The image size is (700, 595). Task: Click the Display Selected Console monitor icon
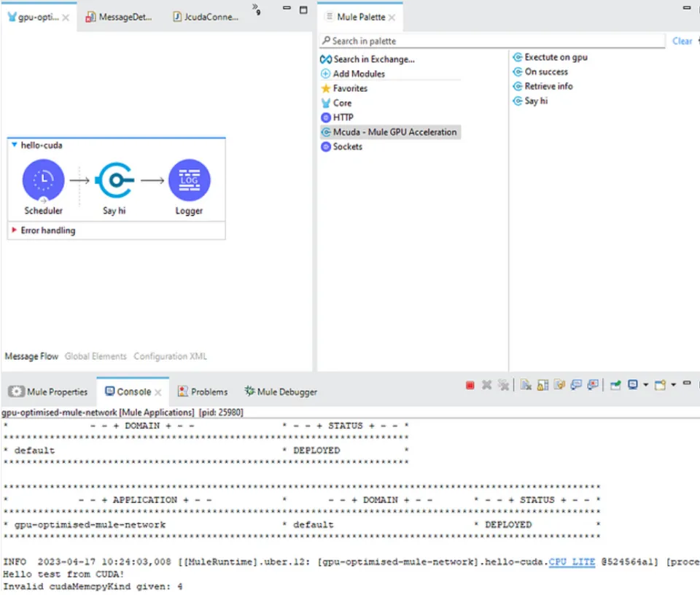[633, 385]
